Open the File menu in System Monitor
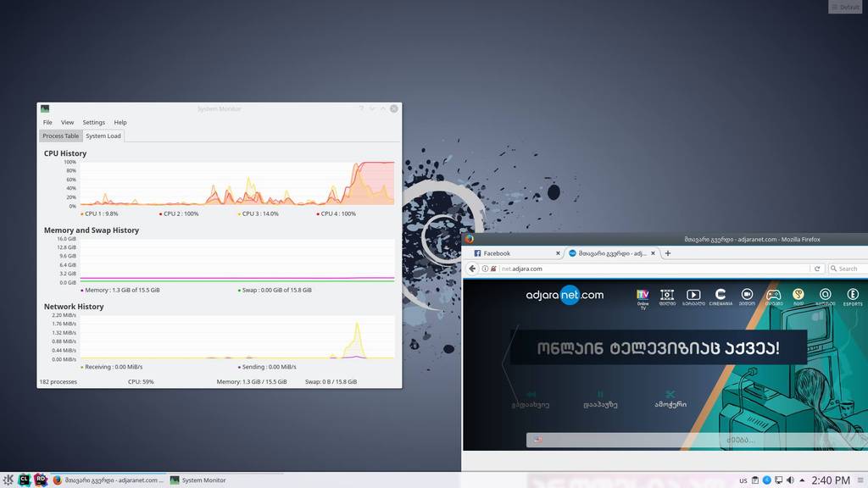 point(47,122)
